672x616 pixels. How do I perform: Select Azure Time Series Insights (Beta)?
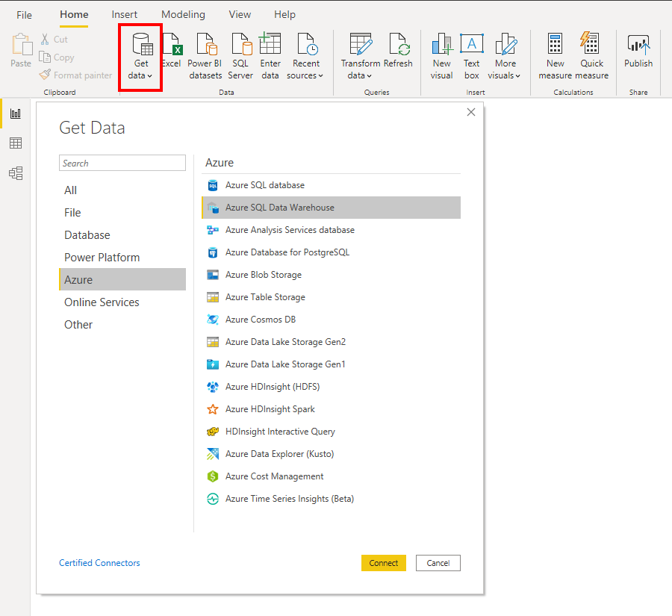click(x=331, y=499)
